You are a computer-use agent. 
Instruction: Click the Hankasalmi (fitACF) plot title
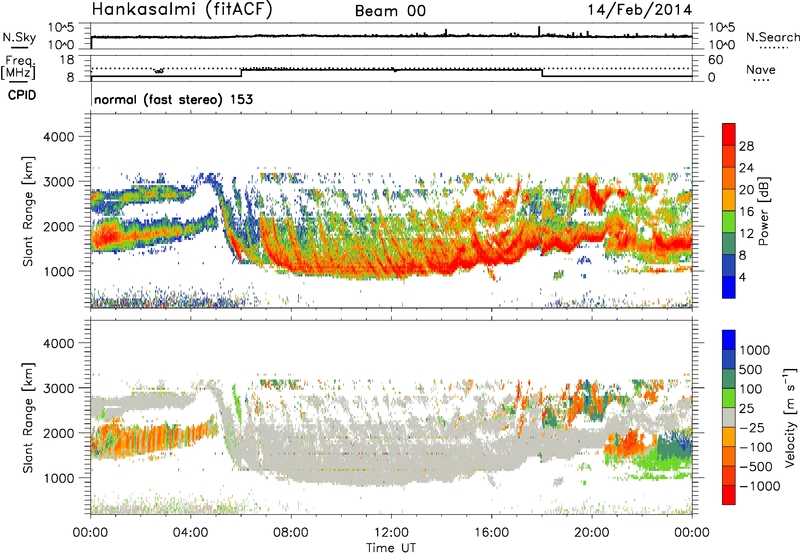point(182,10)
